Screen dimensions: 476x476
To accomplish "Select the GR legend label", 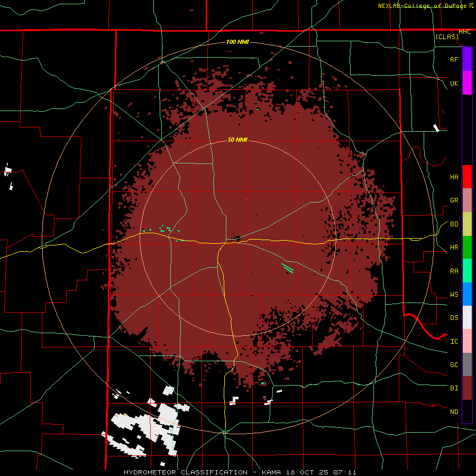I will pos(454,200).
